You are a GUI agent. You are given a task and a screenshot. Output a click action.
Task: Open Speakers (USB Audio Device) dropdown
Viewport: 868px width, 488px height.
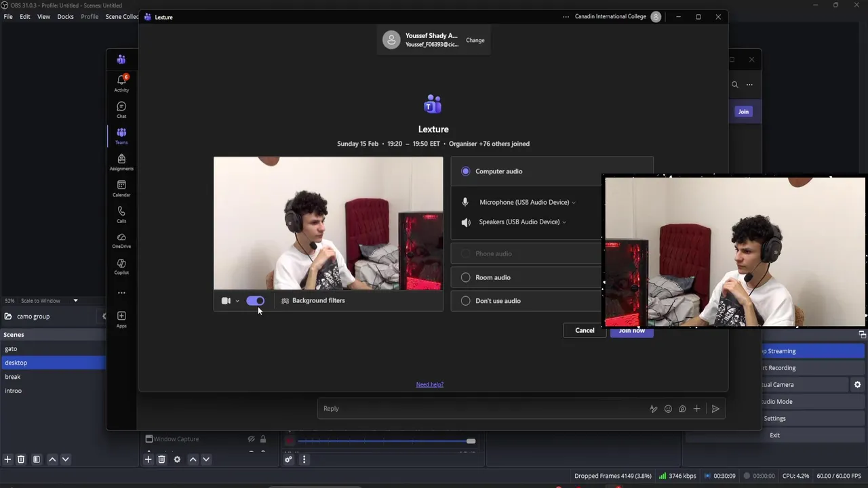pyautogui.click(x=522, y=222)
